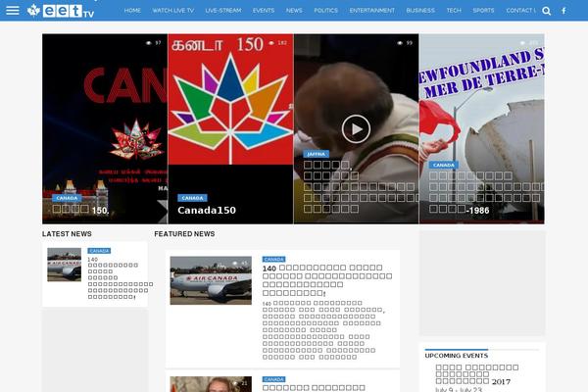Select the Politics menu item
The height and width of the screenshot is (392, 588).
[325, 11]
